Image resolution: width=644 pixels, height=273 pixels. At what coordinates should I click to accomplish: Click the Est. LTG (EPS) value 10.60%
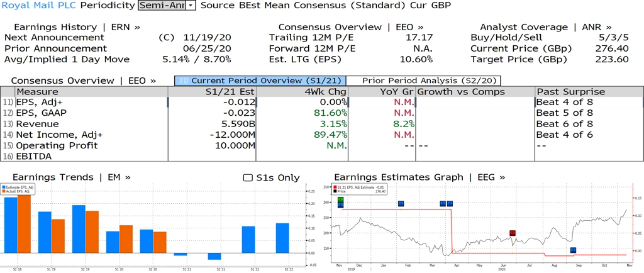[416, 59]
